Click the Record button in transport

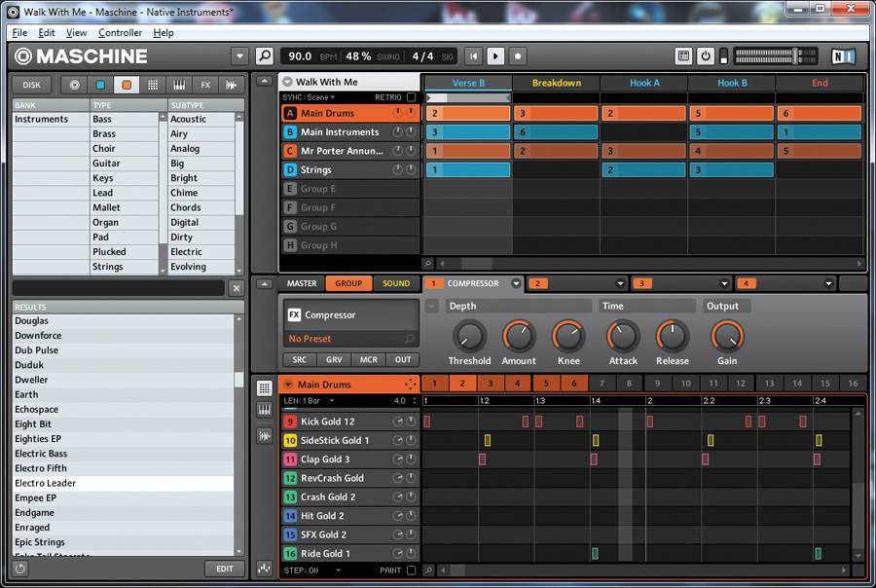(x=518, y=56)
